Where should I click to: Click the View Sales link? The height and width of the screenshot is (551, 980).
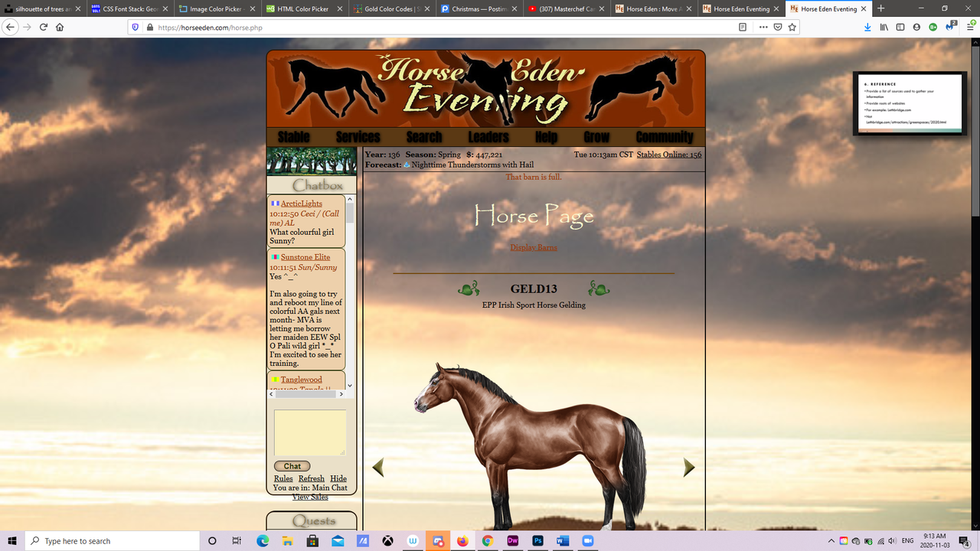(x=310, y=497)
